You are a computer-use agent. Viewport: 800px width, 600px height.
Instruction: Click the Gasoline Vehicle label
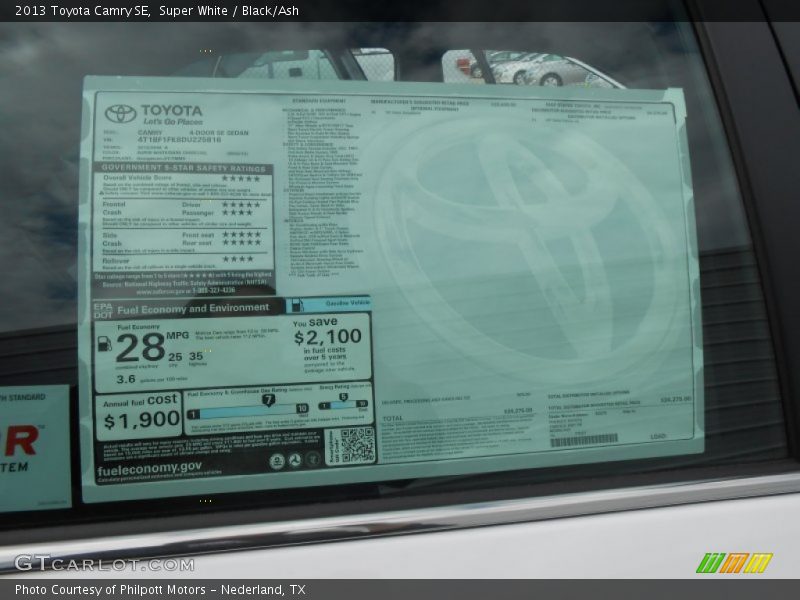pos(347,303)
